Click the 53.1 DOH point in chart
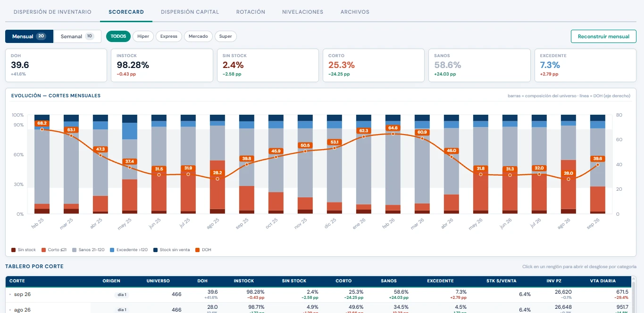 click(335, 148)
